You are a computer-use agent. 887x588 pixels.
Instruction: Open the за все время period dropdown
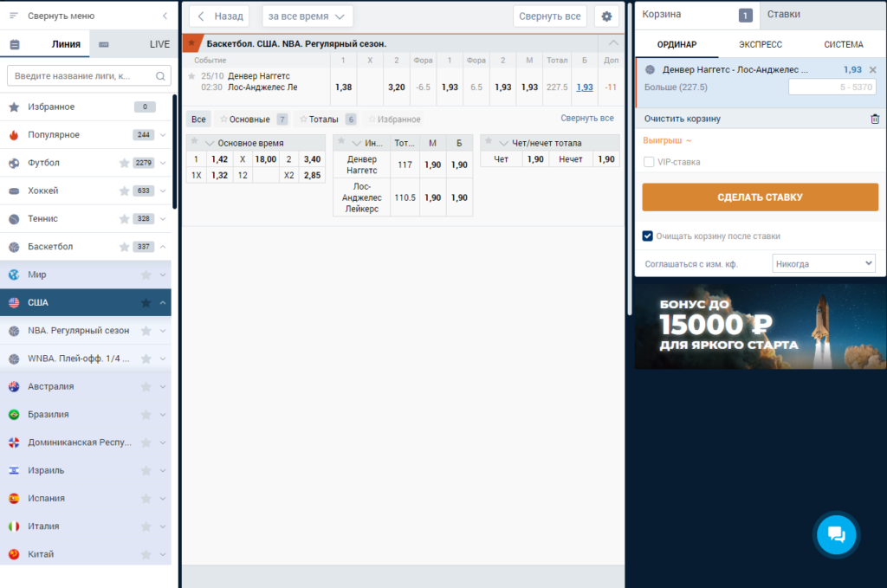click(x=308, y=16)
